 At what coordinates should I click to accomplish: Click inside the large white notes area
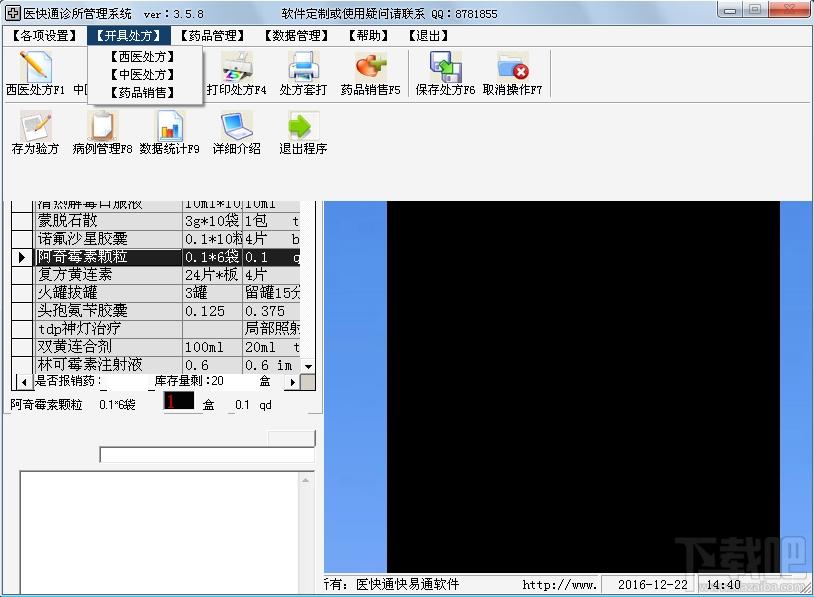pos(160,532)
